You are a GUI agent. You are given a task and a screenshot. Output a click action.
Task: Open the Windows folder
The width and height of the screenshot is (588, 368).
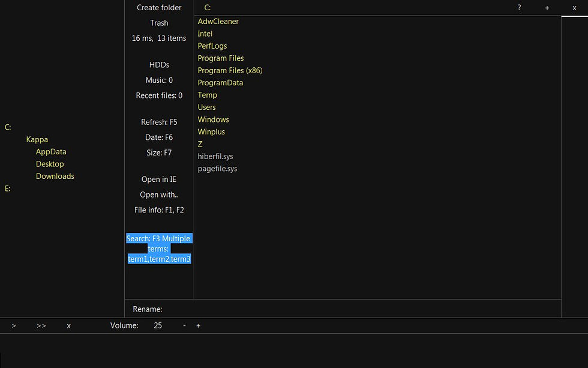[x=214, y=119]
